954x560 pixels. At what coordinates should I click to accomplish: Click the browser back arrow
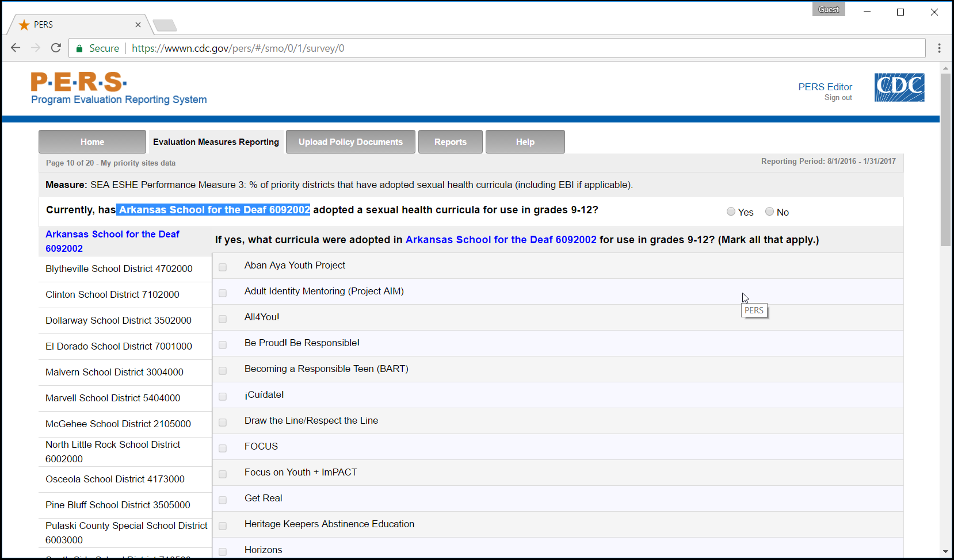16,48
